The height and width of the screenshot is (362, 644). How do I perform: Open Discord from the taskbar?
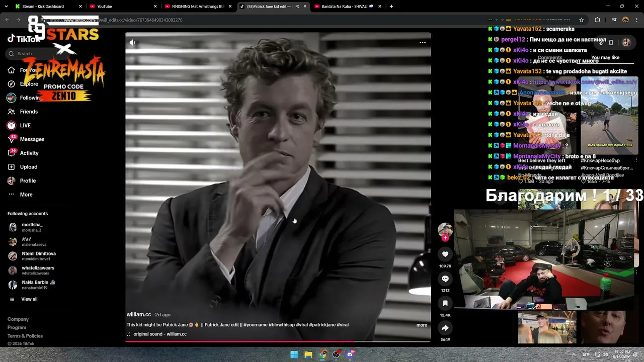coord(351,354)
